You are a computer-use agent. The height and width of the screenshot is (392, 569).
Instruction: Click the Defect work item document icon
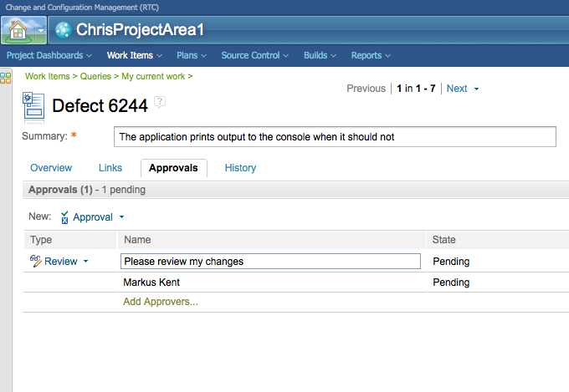[x=33, y=106]
